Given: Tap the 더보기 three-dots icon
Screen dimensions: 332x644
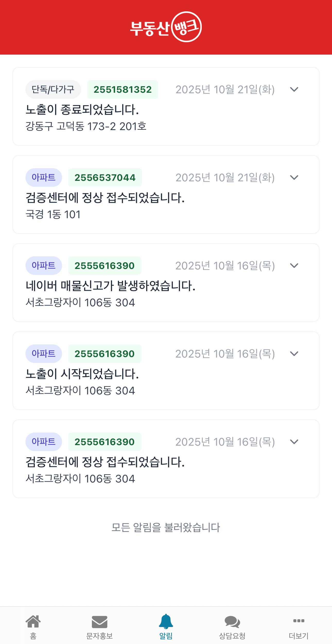Looking at the screenshot, I should tap(299, 621).
